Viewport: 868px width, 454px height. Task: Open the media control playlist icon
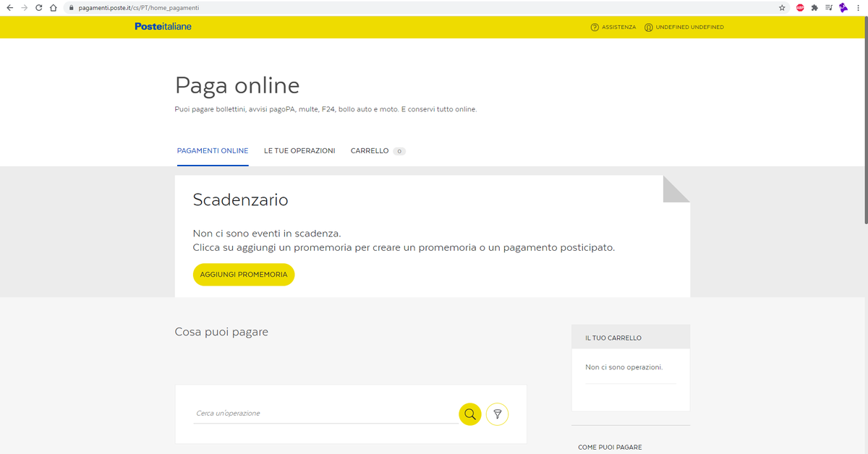829,8
